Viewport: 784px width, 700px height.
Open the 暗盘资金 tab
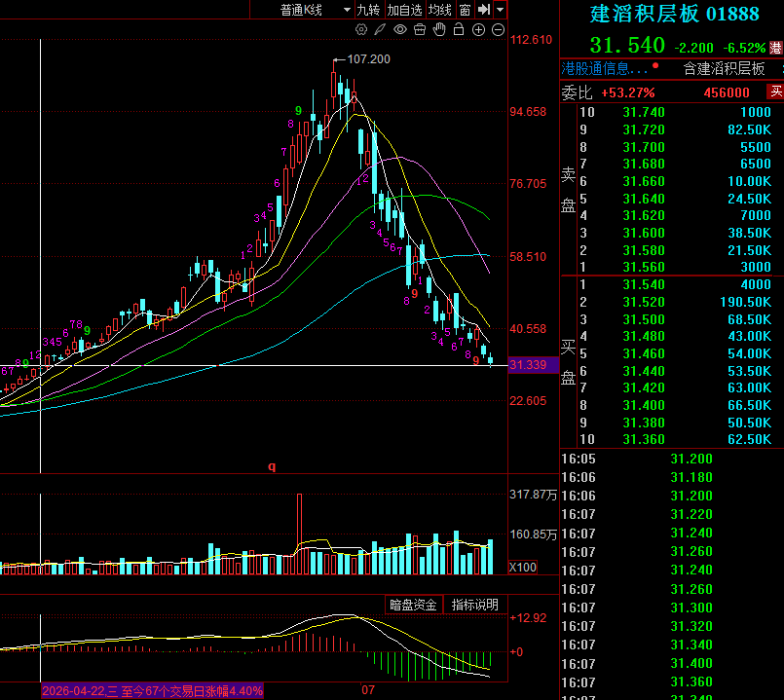tap(413, 605)
